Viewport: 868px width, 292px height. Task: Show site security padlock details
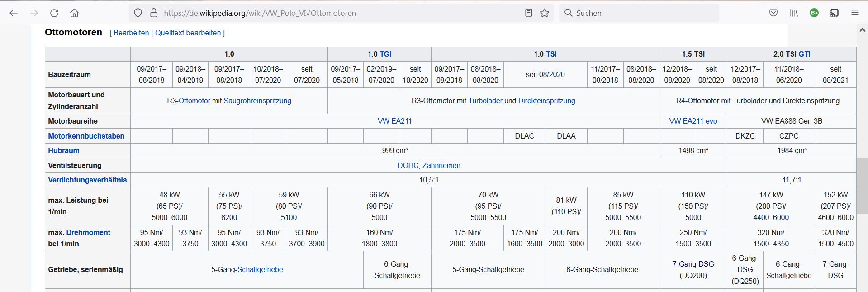[153, 13]
